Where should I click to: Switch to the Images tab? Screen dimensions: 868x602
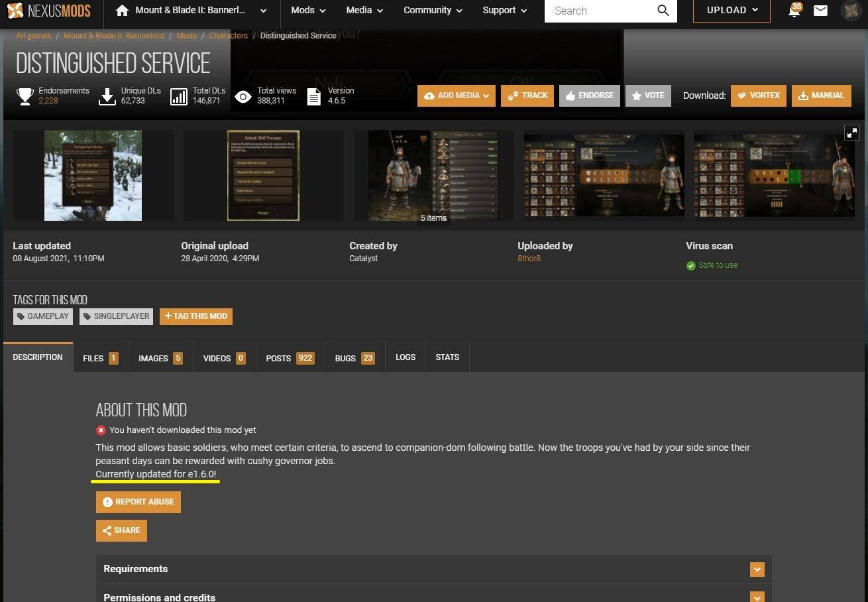coord(160,358)
